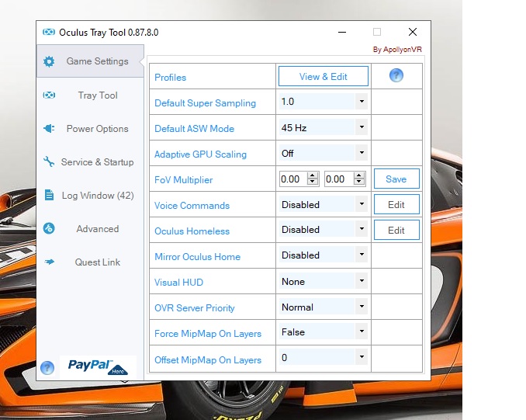Image resolution: width=526 pixels, height=420 pixels.
Task: Click the OVR Server Priority label
Action: point(195,308)
